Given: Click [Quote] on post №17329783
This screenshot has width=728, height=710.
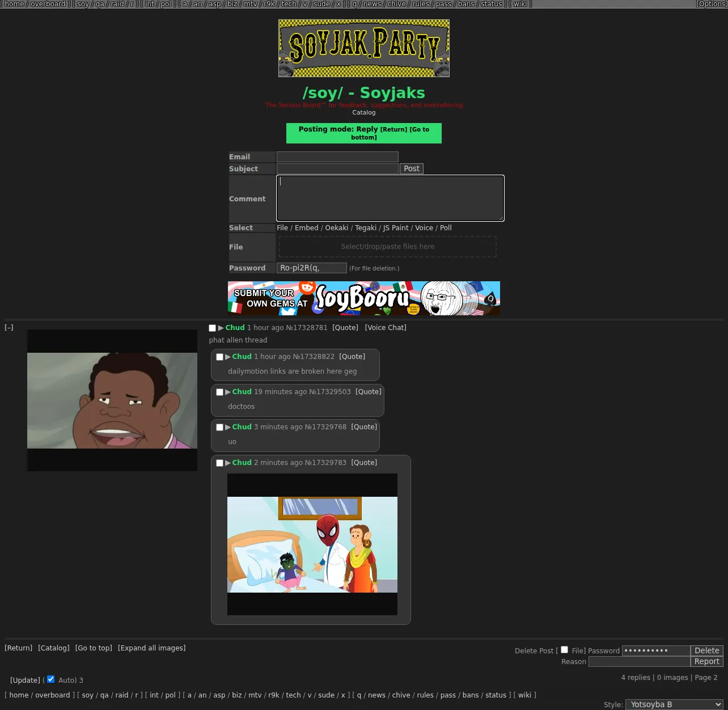Looking at the screenshot, I should (364, 463).
